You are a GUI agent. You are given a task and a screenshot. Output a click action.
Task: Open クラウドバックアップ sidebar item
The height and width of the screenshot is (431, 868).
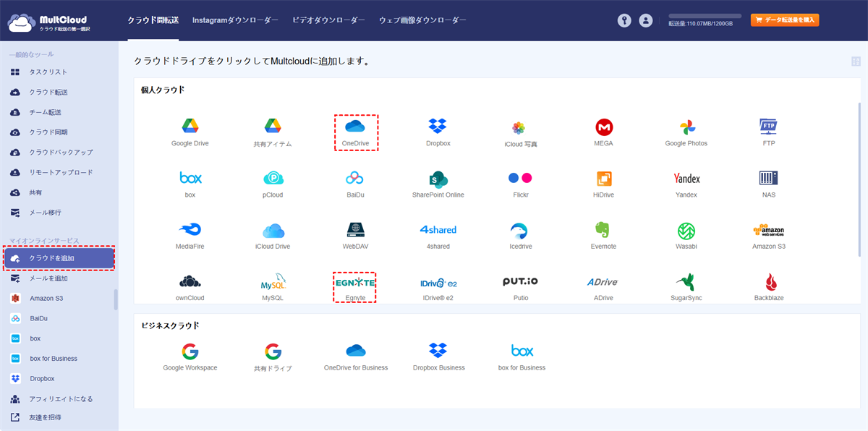pos(59,153)
